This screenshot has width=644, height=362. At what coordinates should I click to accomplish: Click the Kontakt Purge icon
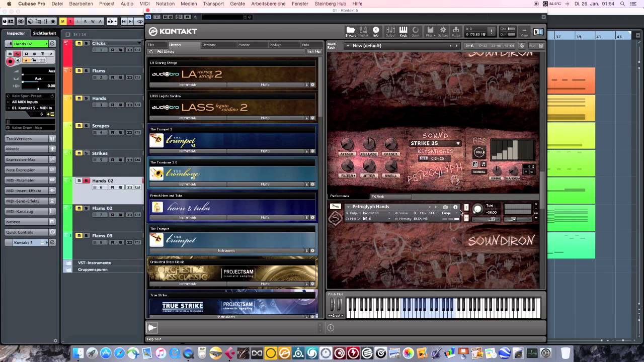coord(456,32)
